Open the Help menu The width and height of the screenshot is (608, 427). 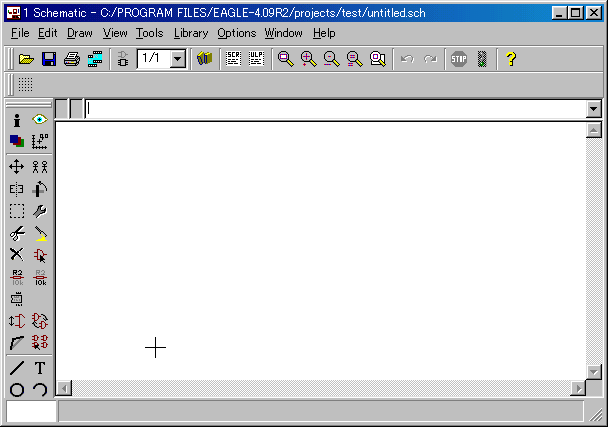point(324,33)
